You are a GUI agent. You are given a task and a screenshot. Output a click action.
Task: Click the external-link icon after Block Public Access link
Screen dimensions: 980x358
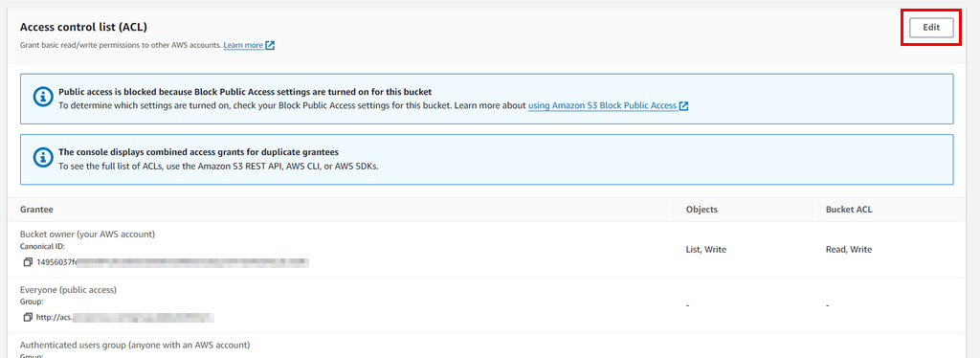coord(683,105)
